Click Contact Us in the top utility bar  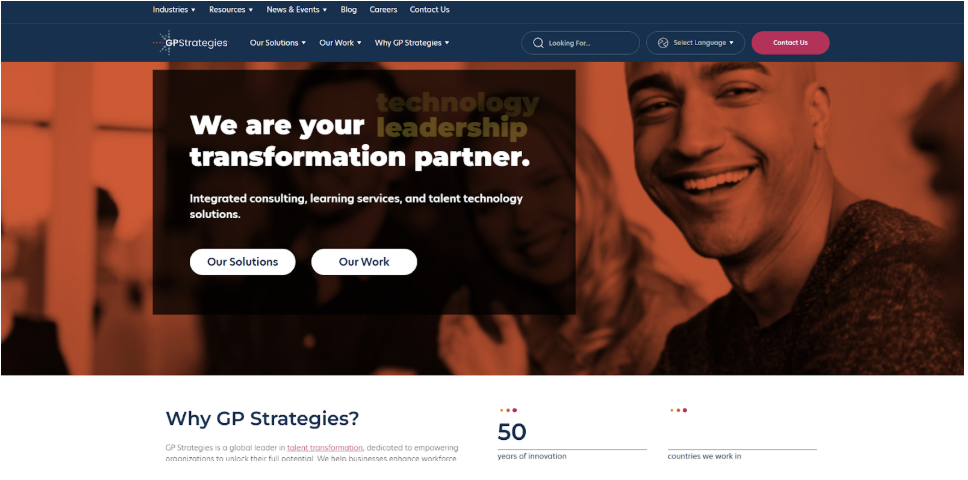tap(430, 10)
